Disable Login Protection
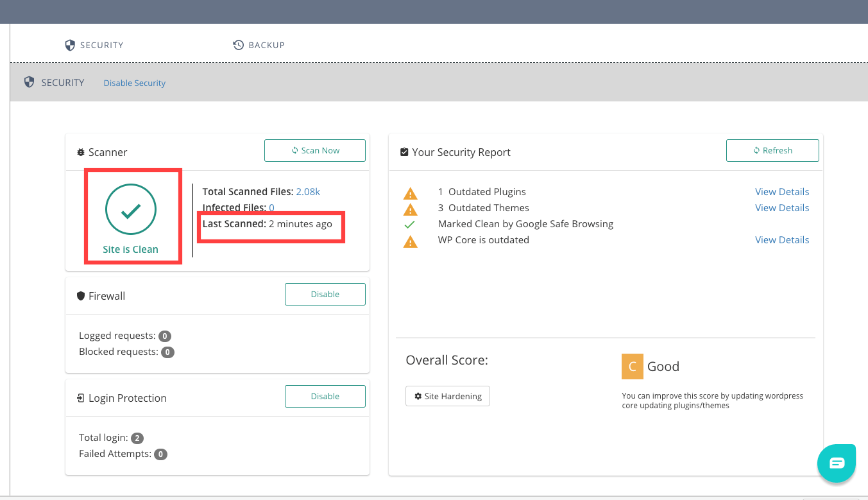 [x=325, y=396]
